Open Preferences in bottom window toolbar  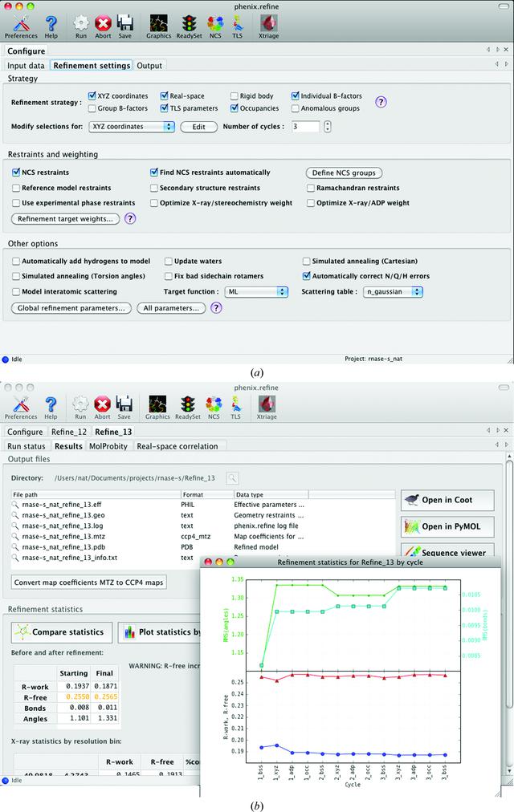point(21,408)
